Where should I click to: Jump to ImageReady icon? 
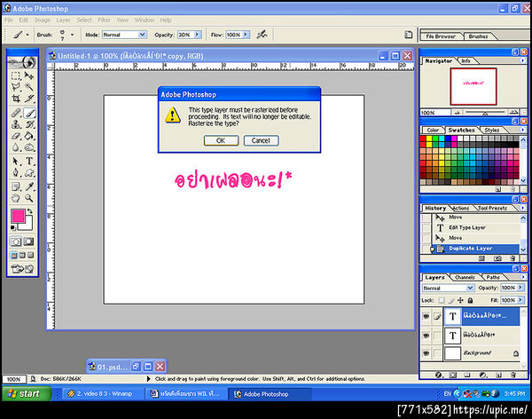pos(22,269)
